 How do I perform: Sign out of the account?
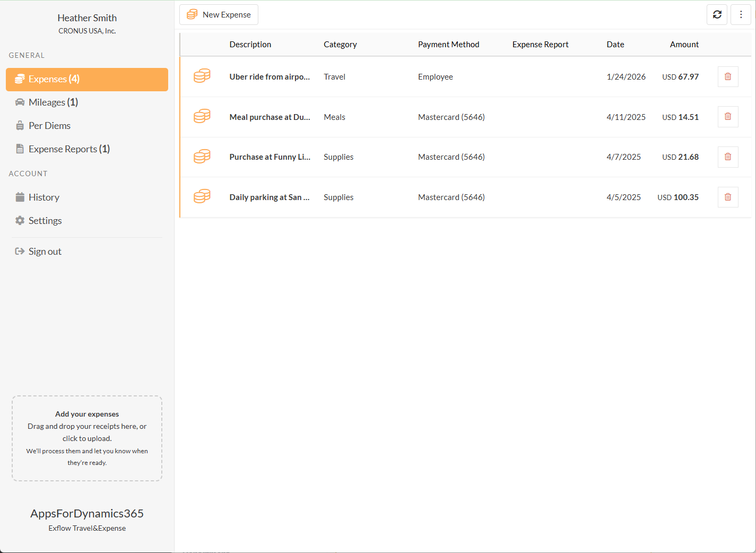(45, 252)
